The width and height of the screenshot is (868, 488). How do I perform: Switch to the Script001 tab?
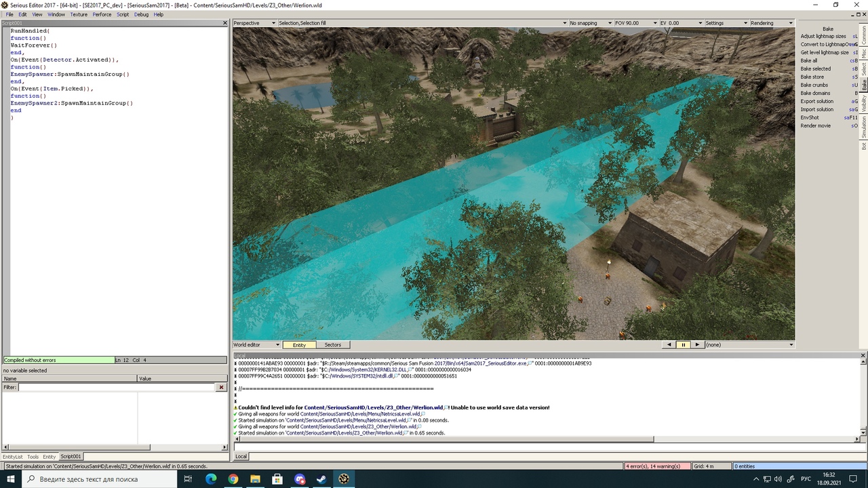tap(71, 457)
